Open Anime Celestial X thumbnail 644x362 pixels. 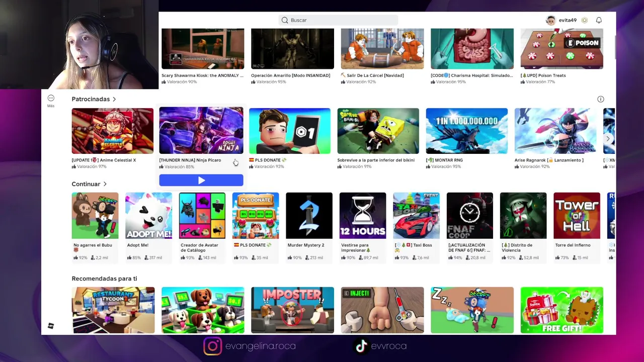(113, 131)
